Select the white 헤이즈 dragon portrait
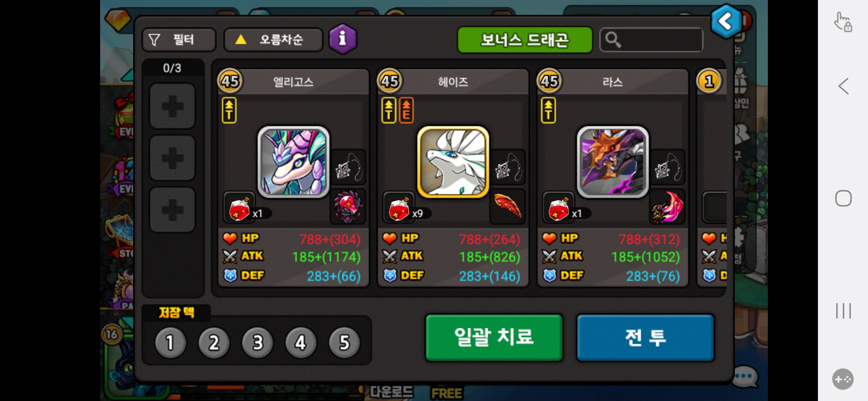Image resolution: width=868 pixels, height=401 pixels. (453, 162)
